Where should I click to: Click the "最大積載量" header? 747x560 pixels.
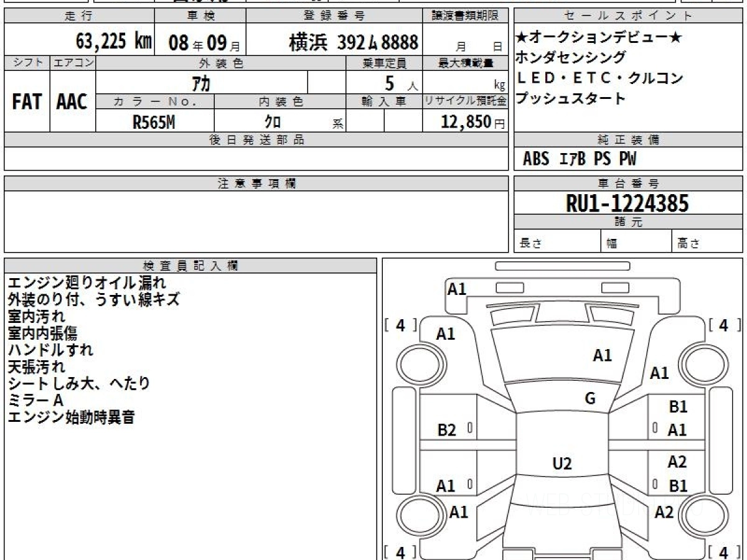pos(466,63)
